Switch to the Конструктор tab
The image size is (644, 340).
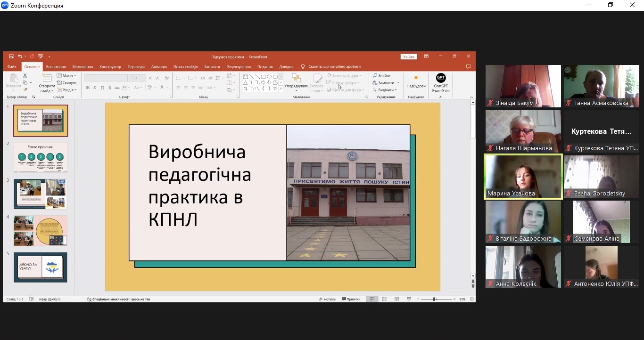tap(110, 67)
